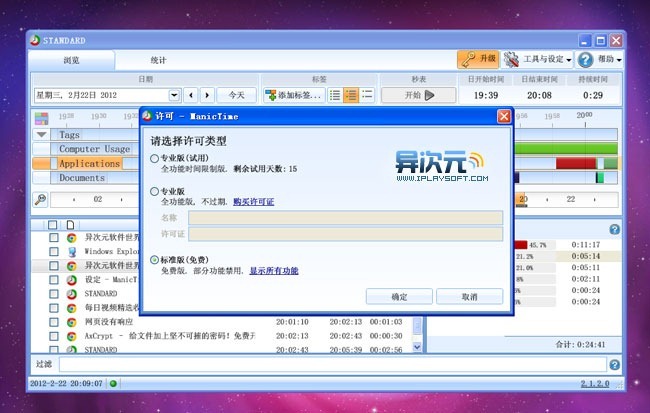Choose Professional license option

pos(154,192)
